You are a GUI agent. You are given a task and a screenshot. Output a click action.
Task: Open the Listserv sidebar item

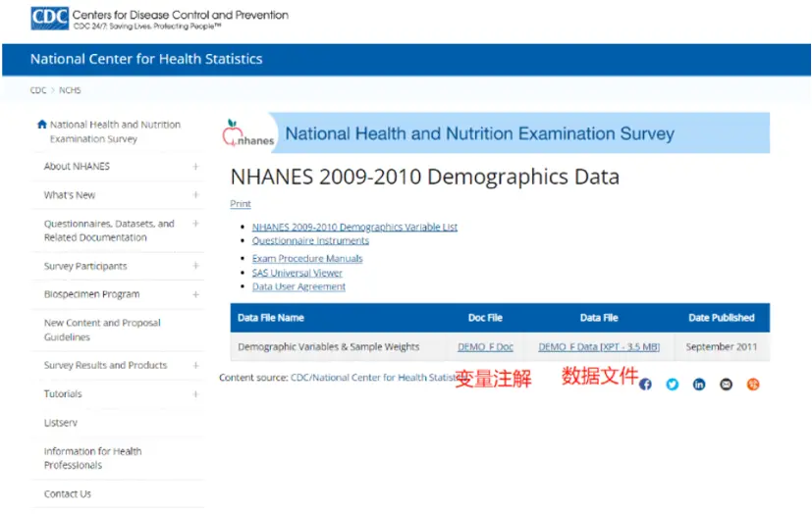(x=61, y=423)
